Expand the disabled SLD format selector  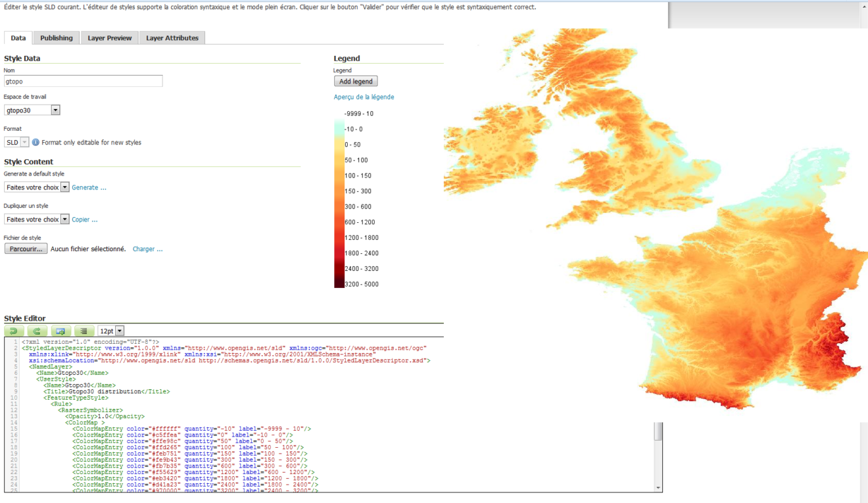(x=24, y=141)
